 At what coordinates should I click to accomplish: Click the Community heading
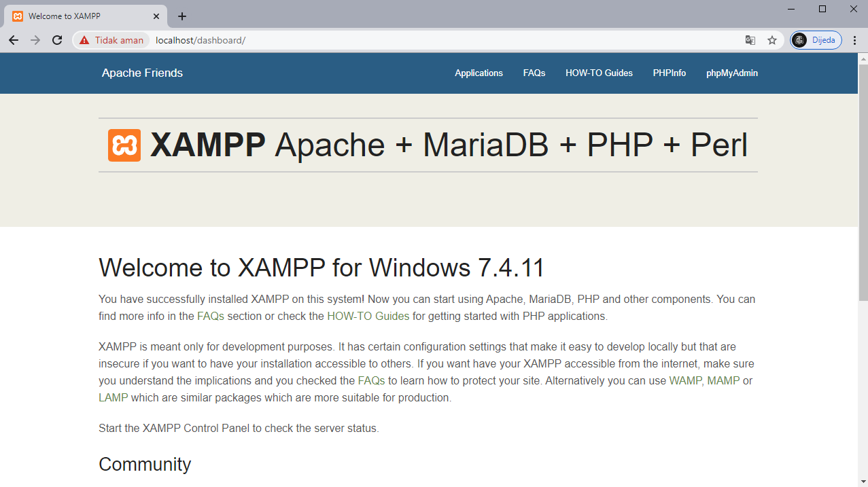(x=145, y=465)
